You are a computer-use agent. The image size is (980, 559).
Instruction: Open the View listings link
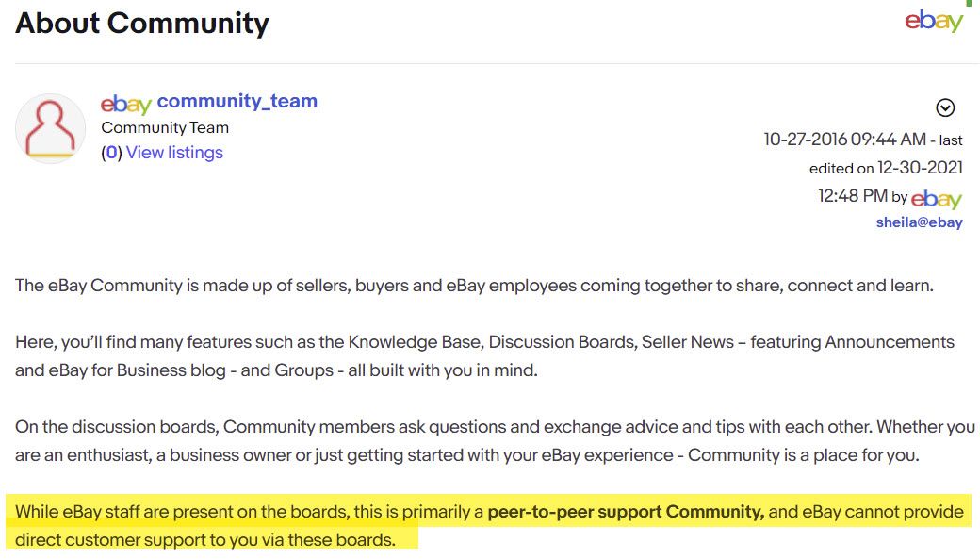(x=174, y=153)
